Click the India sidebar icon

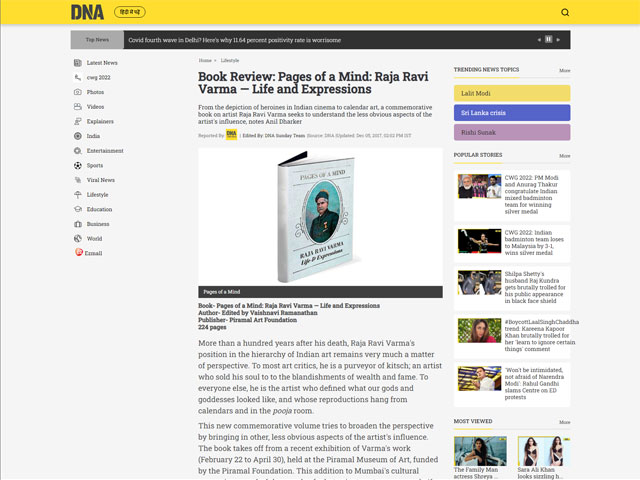coord(78,136)
